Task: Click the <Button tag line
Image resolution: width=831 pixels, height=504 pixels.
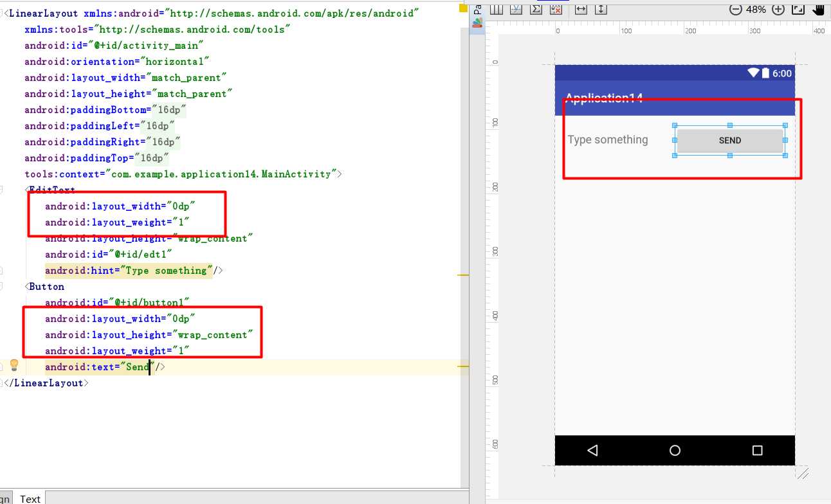Action: point(44,287)
